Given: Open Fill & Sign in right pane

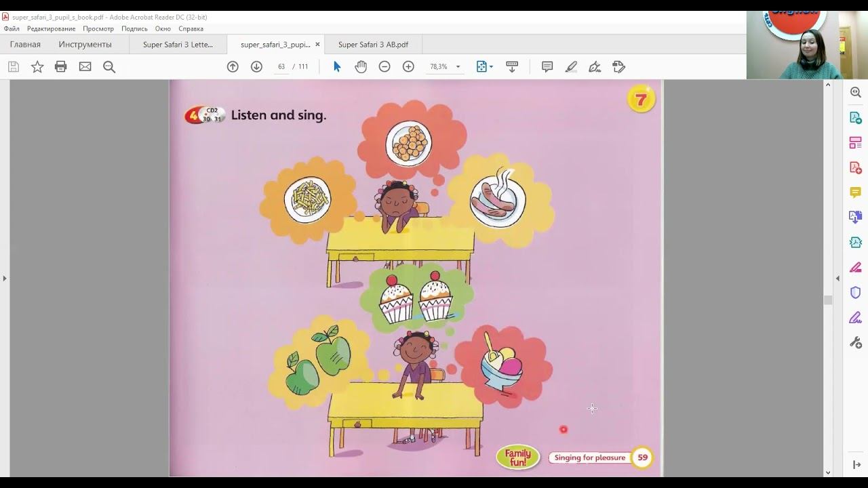Looking at the screenshot, I should (x=856, y=267).
